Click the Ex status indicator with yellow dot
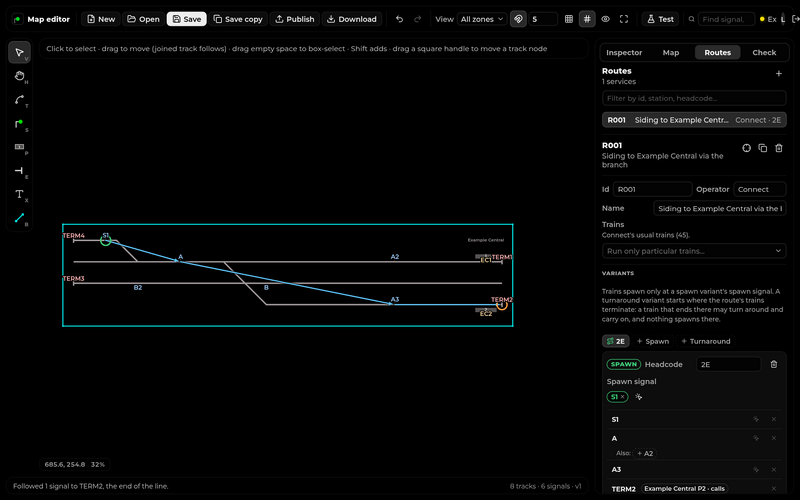 (x=768, y=19)
